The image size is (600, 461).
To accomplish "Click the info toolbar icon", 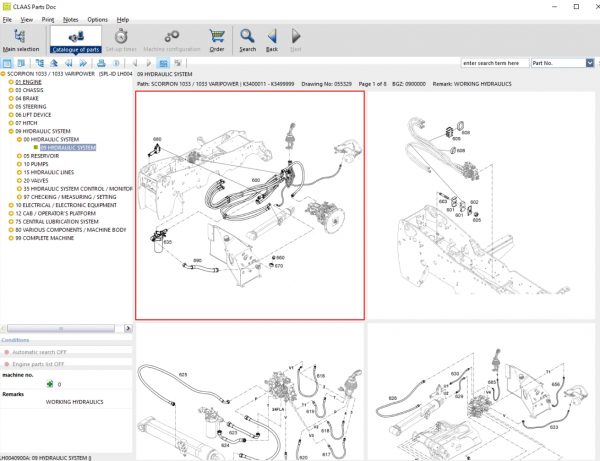I will [116, 63].
